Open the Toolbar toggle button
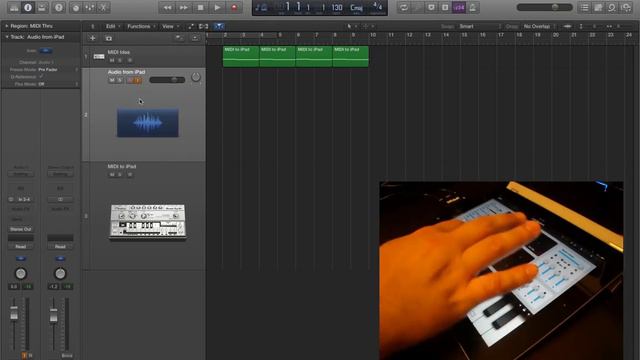Image resolution: width=640 pixels, height=360 pixels. (x=42, y=7)
